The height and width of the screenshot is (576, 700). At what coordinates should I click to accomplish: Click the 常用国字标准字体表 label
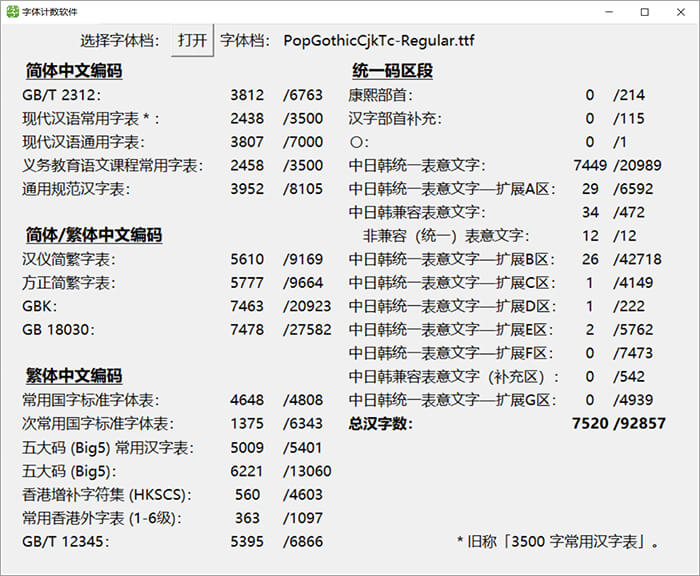91,400
